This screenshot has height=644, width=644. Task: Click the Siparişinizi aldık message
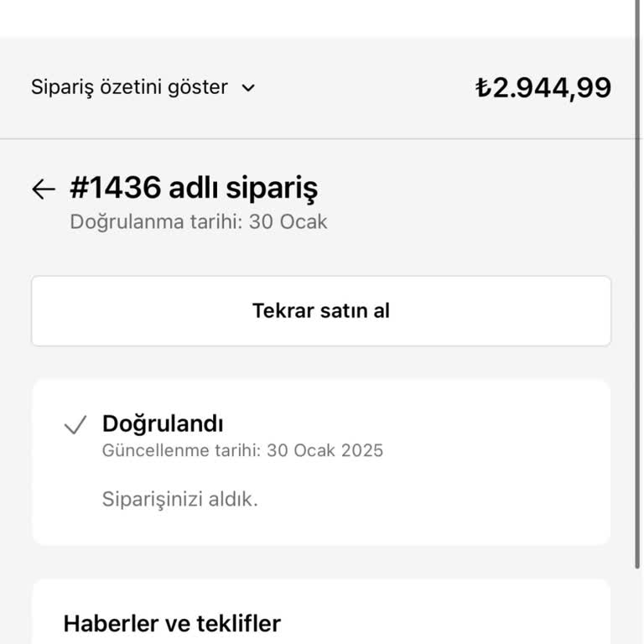[x=179, y=499]
